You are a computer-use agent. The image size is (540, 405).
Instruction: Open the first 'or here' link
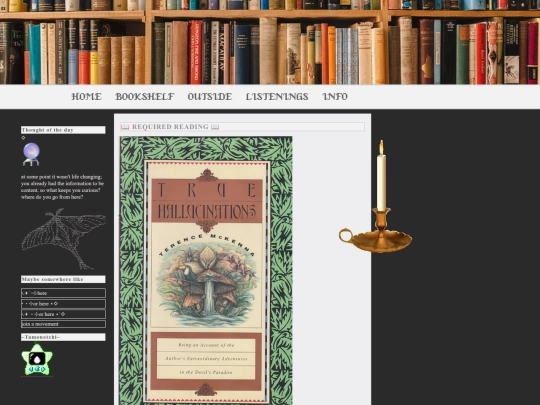pos(63,304)
